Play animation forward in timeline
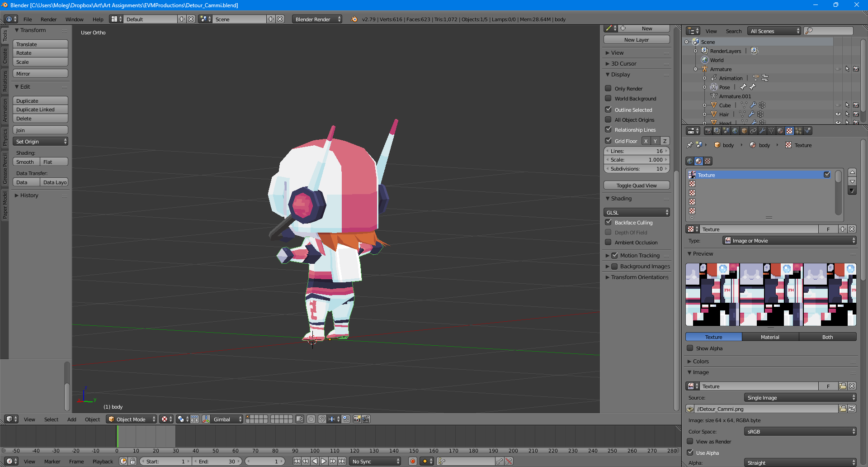 pyautogui.click(x=324, y=461)
